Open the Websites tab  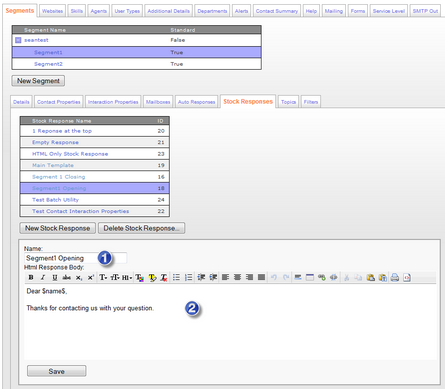pyautogui.click(x=53, y=11)
